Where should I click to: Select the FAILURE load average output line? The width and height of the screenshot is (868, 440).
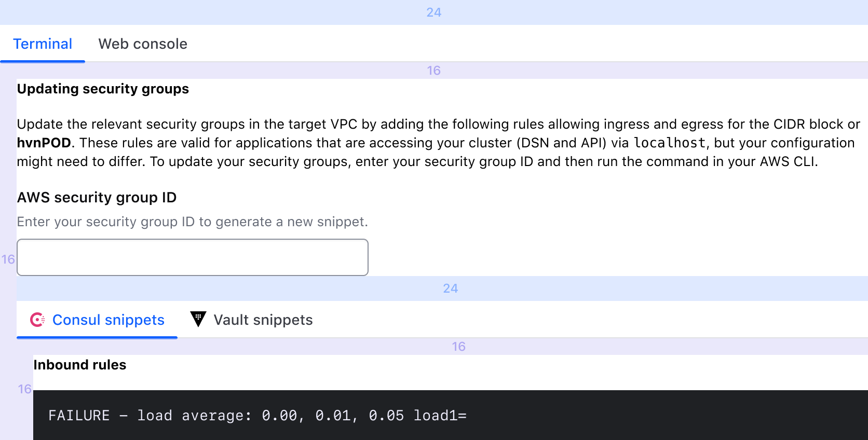point(258,415)
